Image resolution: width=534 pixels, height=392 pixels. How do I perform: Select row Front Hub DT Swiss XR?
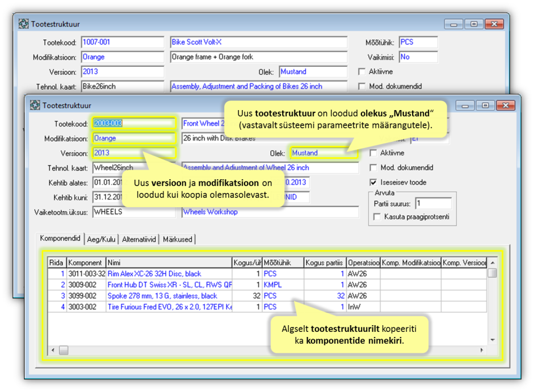click(x=267, y=285)
